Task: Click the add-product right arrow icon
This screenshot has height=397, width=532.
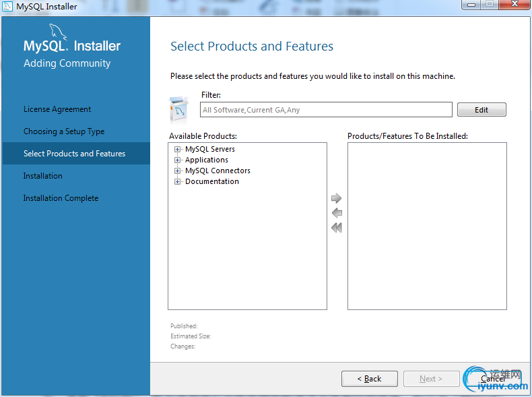Action: (x=336, y=198)
